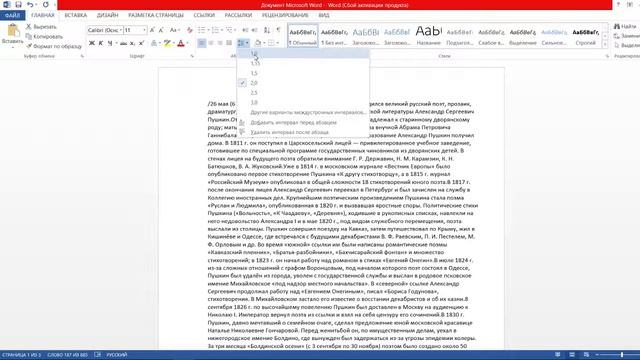Click Найти (Find) button
The width and height of the screenshot is (640, 360).
[x=625, y=27]
